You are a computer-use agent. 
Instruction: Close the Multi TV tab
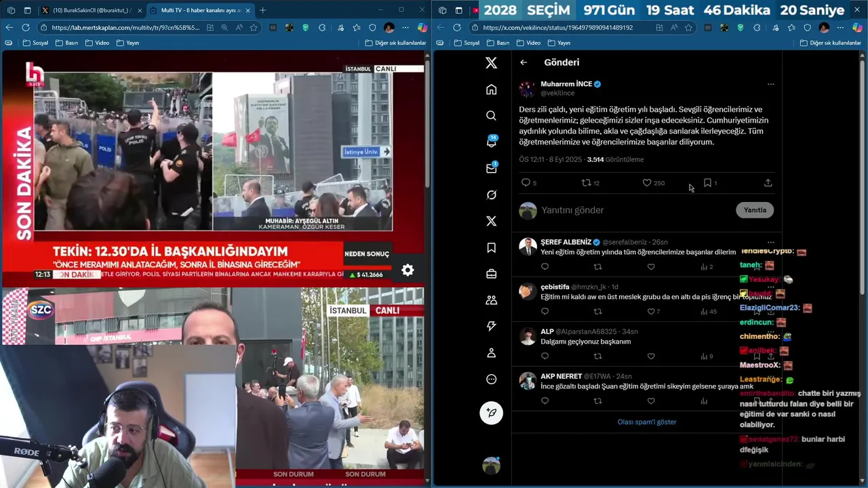pos(248,10)
